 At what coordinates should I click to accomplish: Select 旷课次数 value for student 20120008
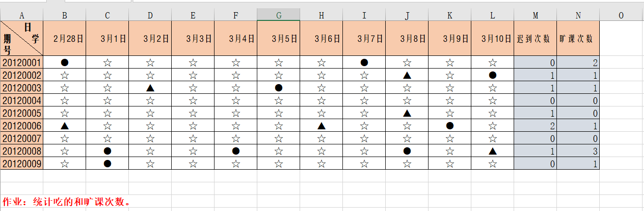tap(578, 151)
